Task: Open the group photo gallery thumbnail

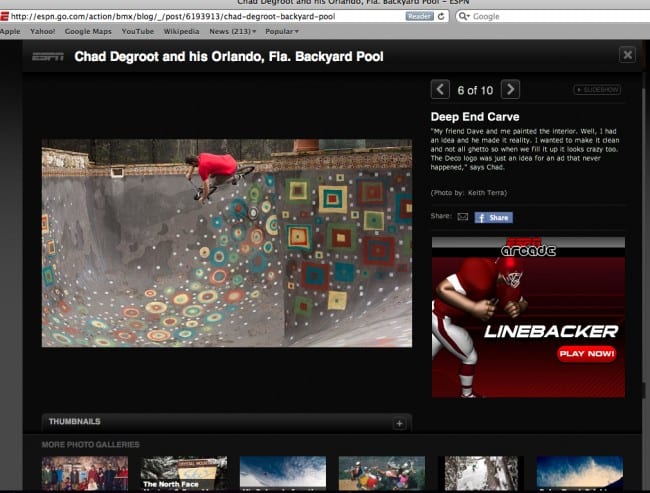Action: coord(85,473)
